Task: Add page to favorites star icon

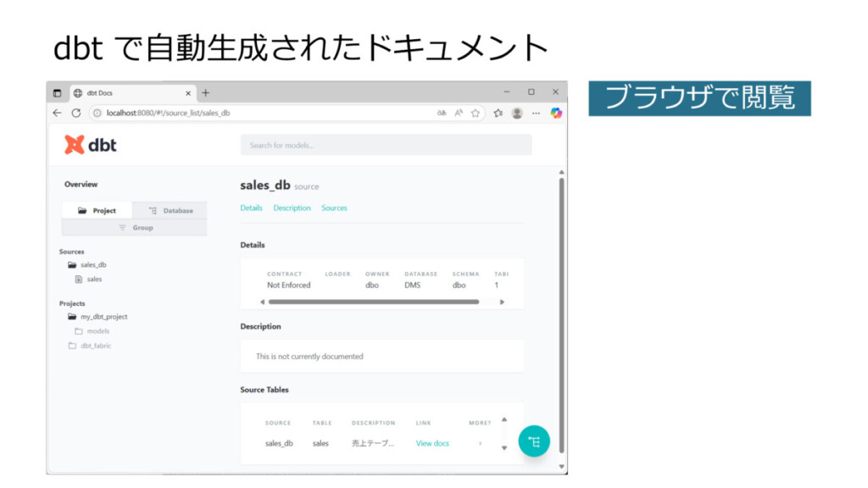Action: [475, 113]
